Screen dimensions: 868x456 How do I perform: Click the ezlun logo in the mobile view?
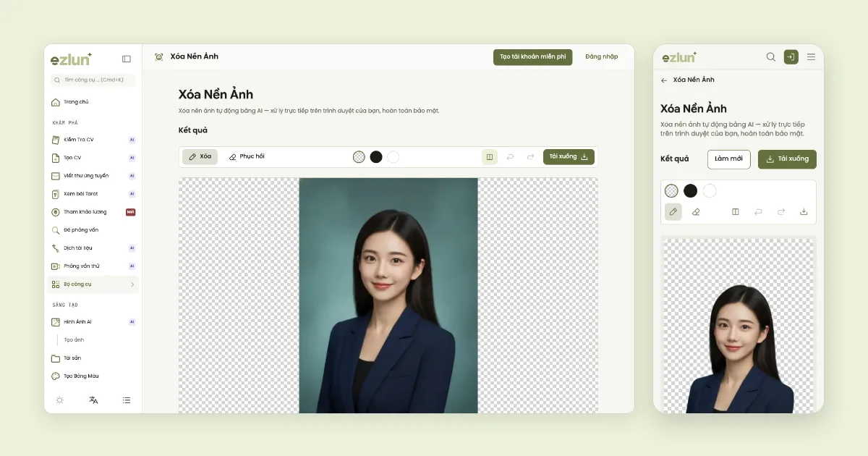pos(678,57)
